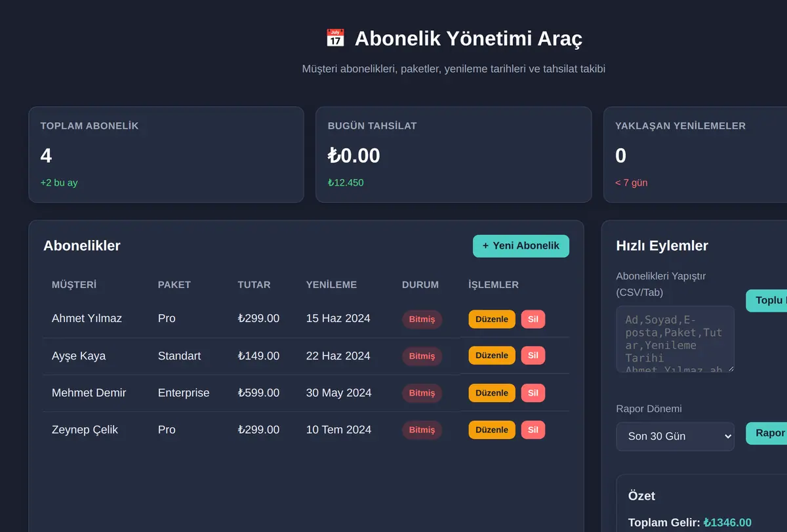Select the PAKET column header

174,285
